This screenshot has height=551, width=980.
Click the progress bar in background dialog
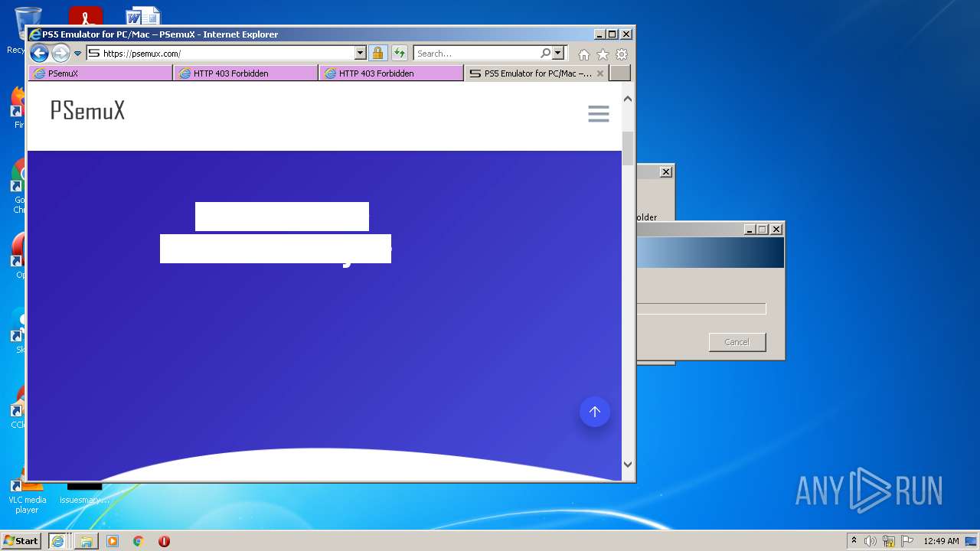click(701, 309)
